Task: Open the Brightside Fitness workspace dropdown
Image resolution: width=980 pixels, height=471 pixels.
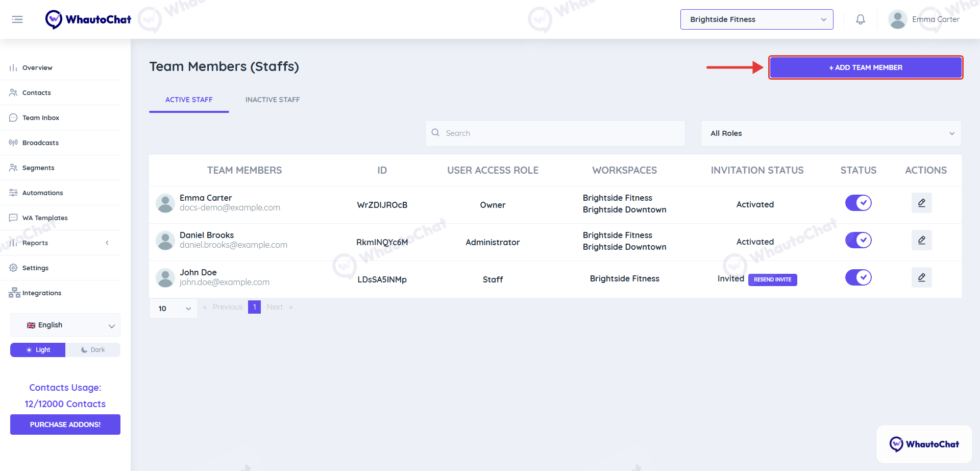Action: pyautogui.click(x=757, y=19)
